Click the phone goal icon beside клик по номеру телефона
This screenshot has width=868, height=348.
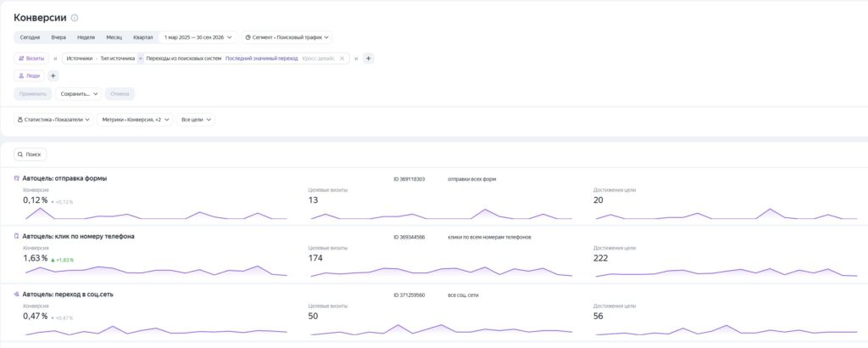[x=17, y=236]
